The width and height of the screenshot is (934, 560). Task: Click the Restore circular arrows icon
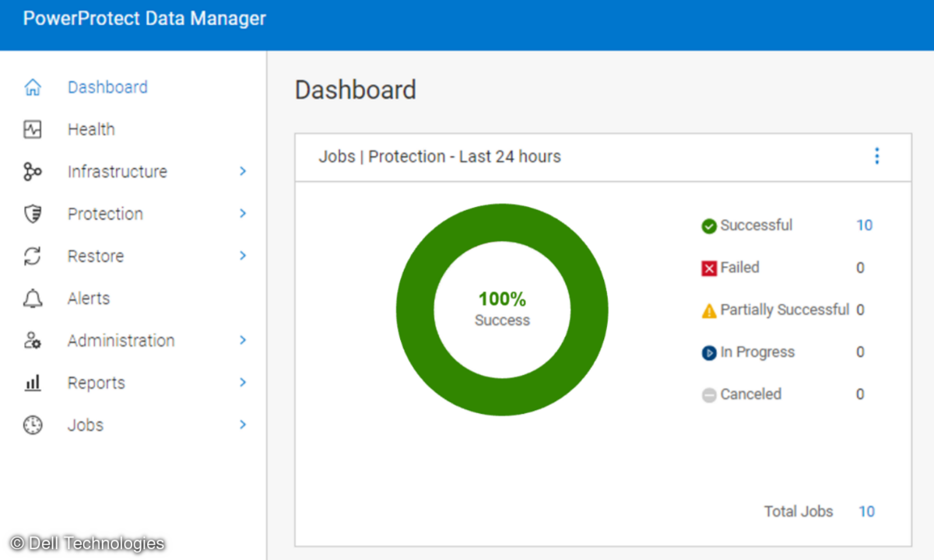(x=33, y=256)
